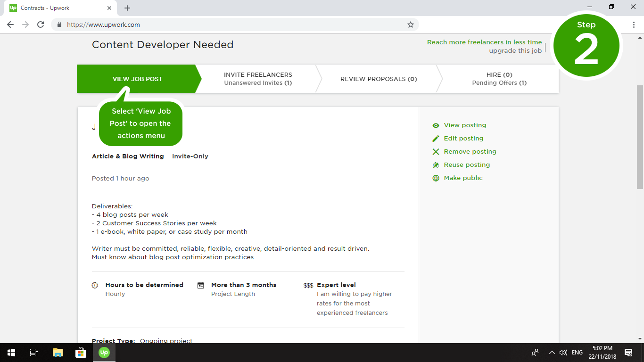Bookmark page with the star icon
Viewport: 644px width, 362px height.
coord(410,25)
